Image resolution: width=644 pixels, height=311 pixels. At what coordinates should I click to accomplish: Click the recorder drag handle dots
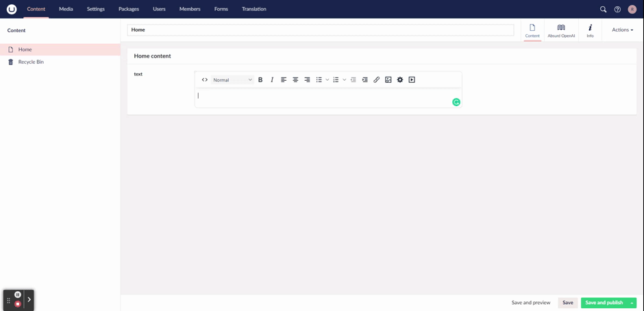tap(9, 301)
